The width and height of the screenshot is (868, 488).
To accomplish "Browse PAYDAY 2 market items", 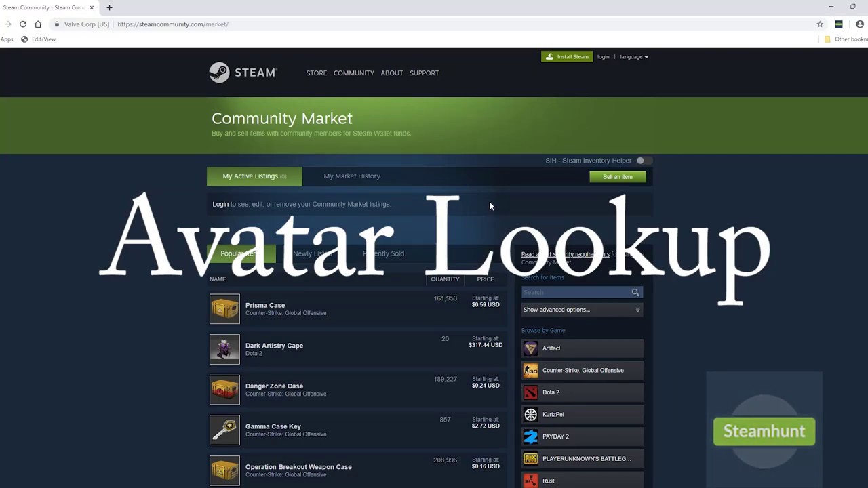I will click(582, 436).
